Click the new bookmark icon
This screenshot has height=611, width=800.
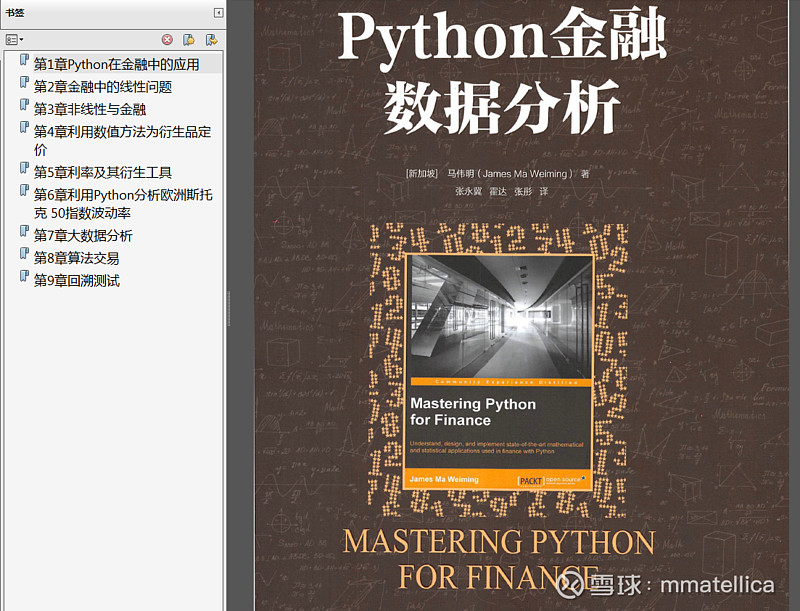pyautogui.click(x=189, y=40)
